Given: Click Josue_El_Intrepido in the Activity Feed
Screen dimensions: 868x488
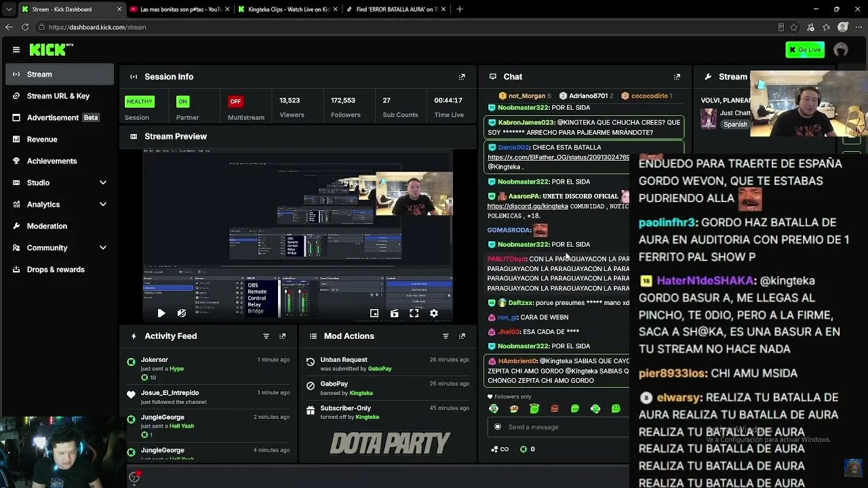Looking at the screenshot, I should point(170,393).
